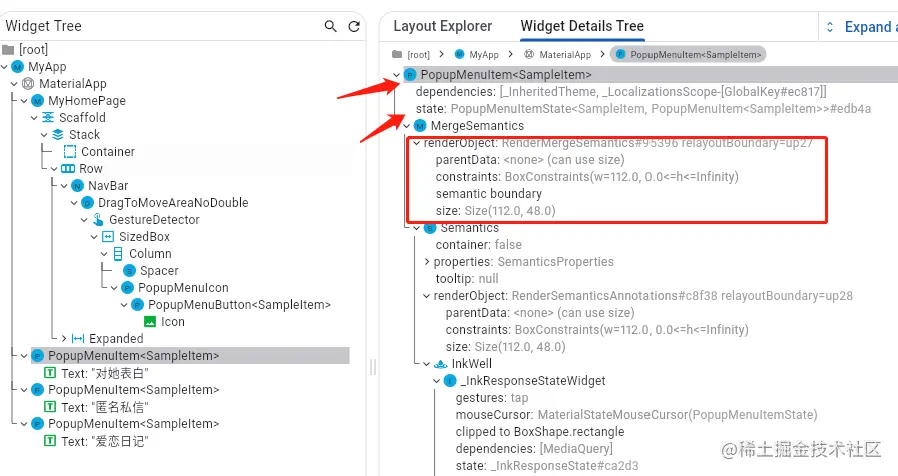Screen dimensions: 898x476
Task: Expand the Expanded widget node
Action: tap(64, 339)
